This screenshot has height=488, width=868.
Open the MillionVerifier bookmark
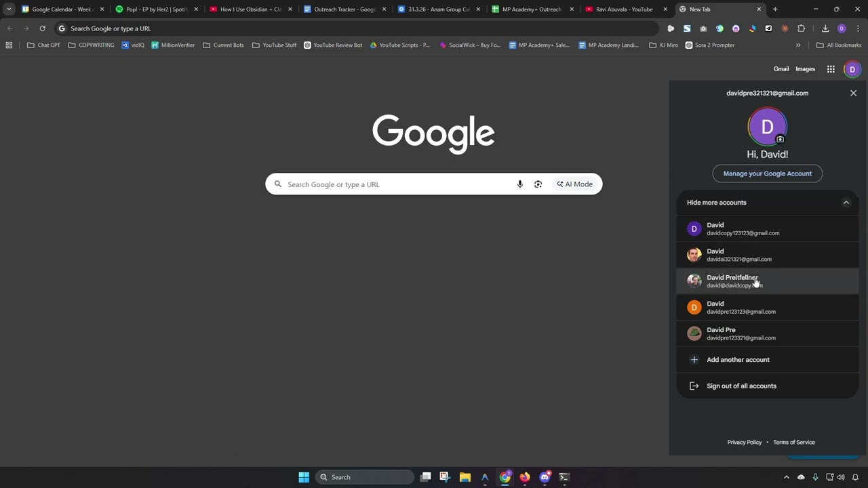173,45
